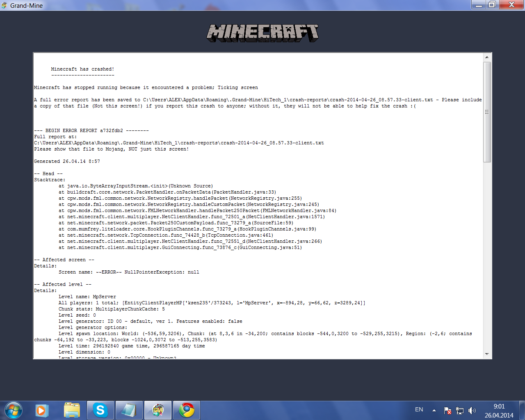Select the Grand-Mine launcher taskbar button
This screenshot has height=420, width=525.
tap(158, 410)
